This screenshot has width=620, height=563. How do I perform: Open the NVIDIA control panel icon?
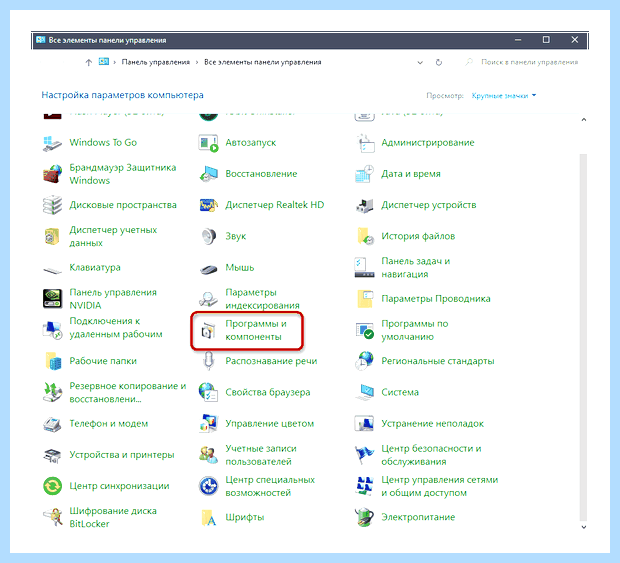coord(52,299)
